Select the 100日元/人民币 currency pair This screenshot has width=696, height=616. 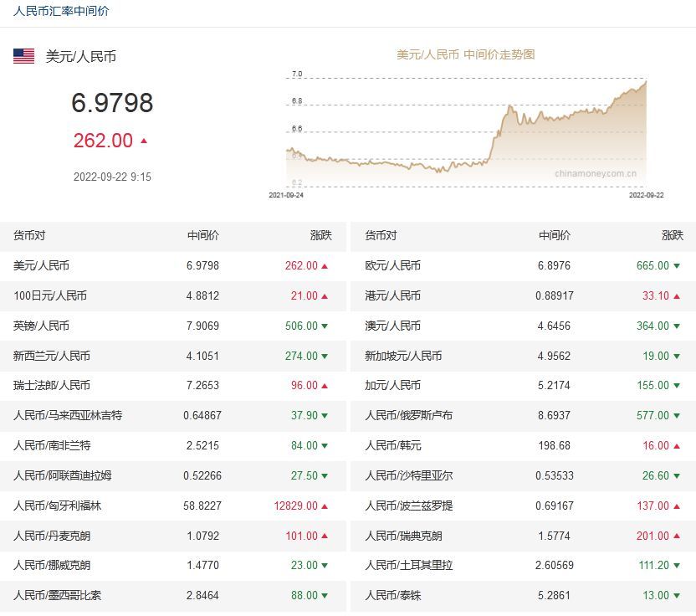50,296
